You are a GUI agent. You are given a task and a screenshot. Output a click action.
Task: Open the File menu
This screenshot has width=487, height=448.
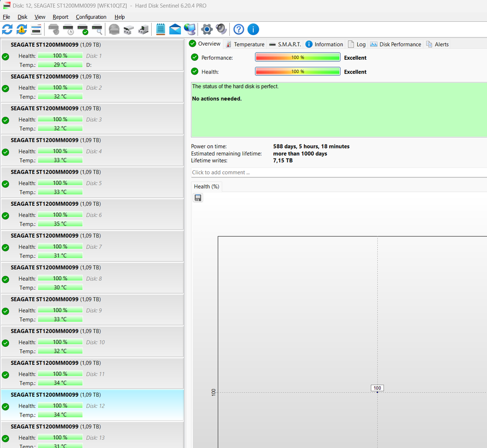click(x=7, y=17)
